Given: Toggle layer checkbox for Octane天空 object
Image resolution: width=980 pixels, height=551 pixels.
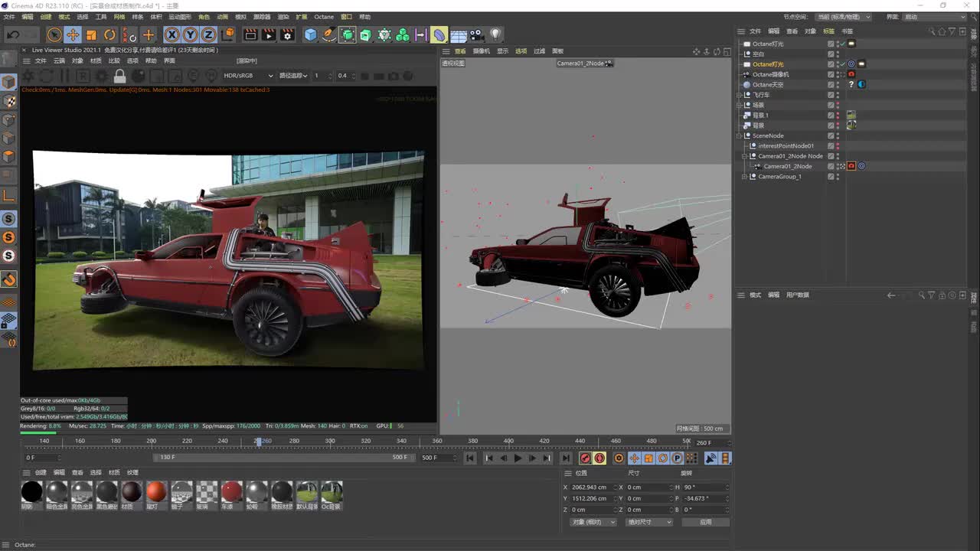Looking at the screenshot, I should [831, 84].
